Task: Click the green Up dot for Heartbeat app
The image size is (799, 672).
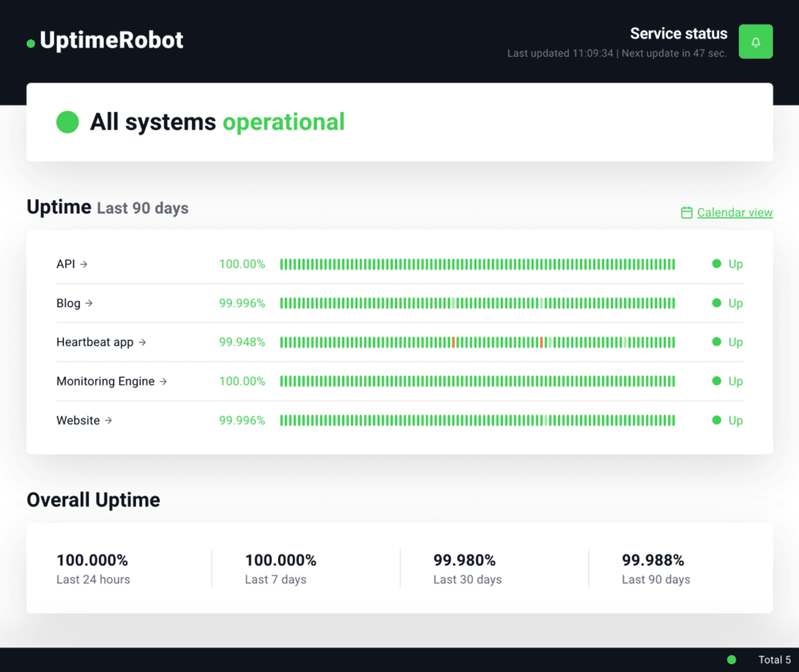Action: pos(716,342)
